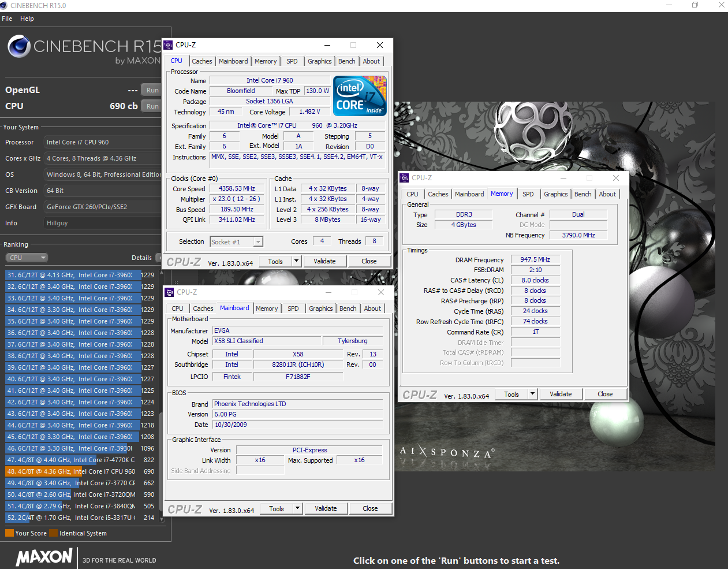This screenshot has width=728, height=569.
Task: Click CAS# Latency value 8.0 clocks
Action: pyautogui.click(x=535, y=280)
